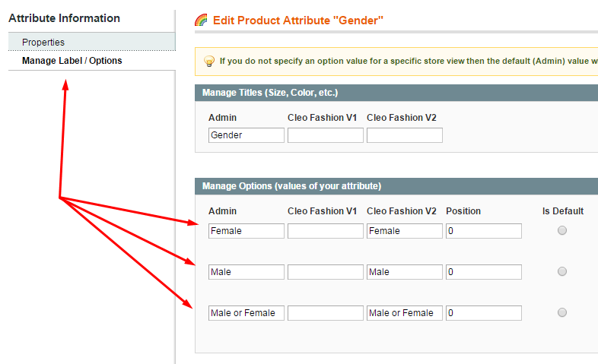Focus empty Cleo Fashion V1 field in Female row

326,231
